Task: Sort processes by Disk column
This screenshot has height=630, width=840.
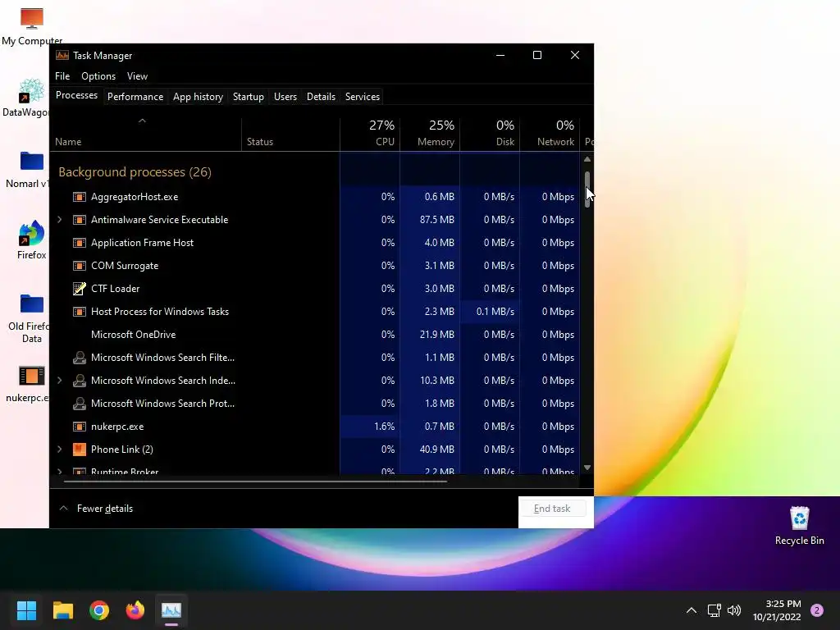Action: pos(490,133)
